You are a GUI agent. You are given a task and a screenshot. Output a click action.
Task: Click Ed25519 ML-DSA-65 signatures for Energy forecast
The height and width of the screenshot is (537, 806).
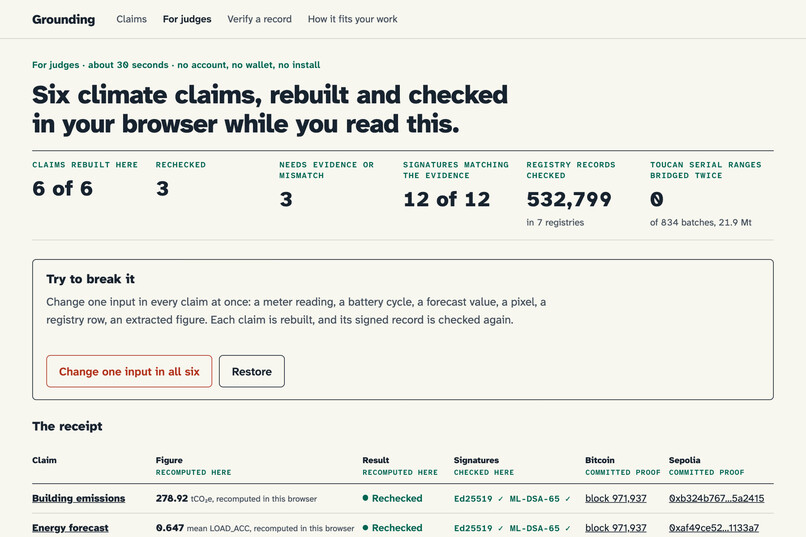coord(512,528)
